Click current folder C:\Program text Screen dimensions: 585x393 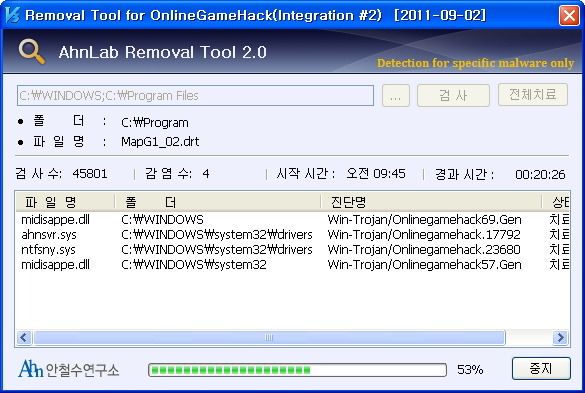[155, 122]
